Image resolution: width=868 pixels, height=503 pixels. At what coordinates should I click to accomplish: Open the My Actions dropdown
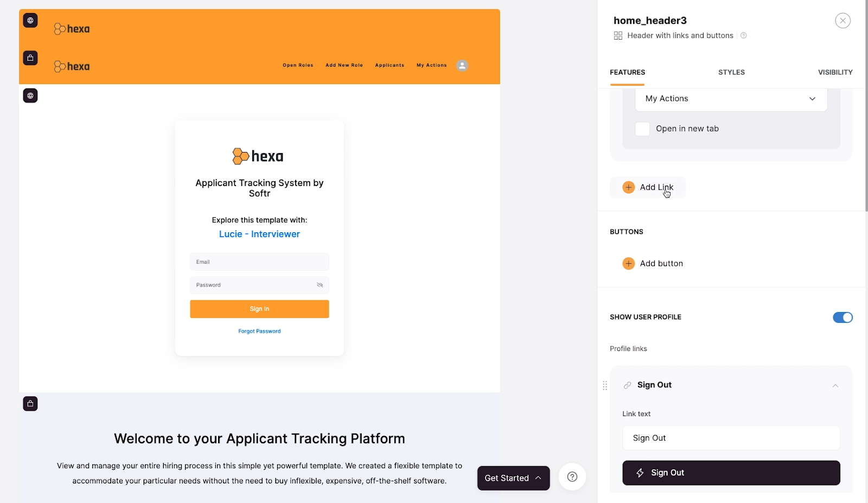point(731,99)
